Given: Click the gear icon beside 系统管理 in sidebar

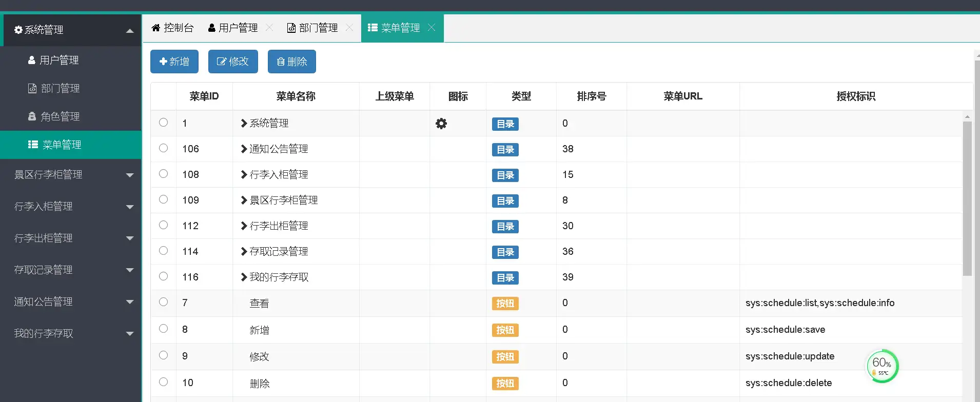Looking at the screenshot, I should (x=18, y=30).
